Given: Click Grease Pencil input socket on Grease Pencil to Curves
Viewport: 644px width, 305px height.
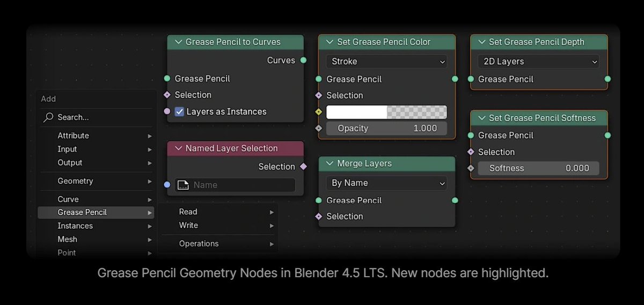Looking at the screenshot, I should coord(167,78).
